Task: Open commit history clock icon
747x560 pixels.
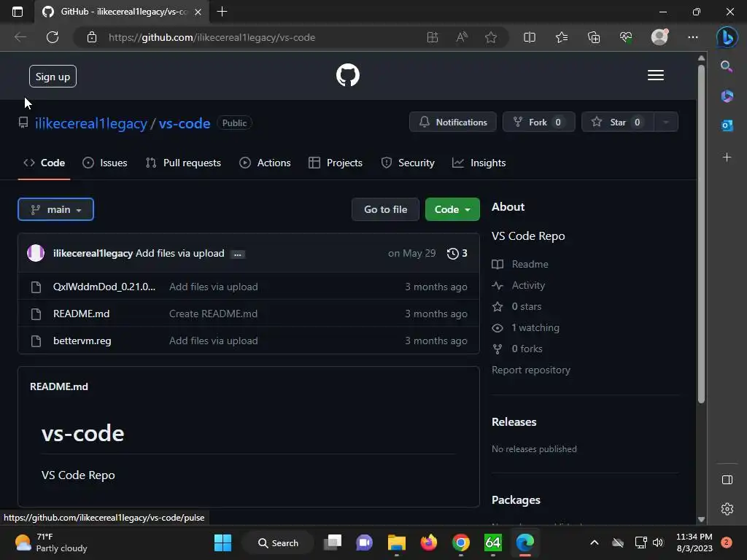Action: point(452,253)
